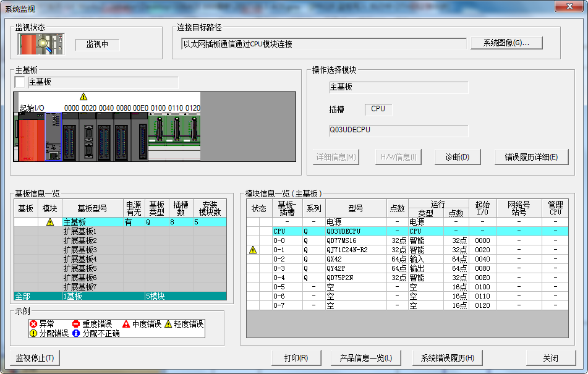Viewport: 588px width, 374px height.
Task: Click the warning triangle above slot 0020
Action: (83, 96)
